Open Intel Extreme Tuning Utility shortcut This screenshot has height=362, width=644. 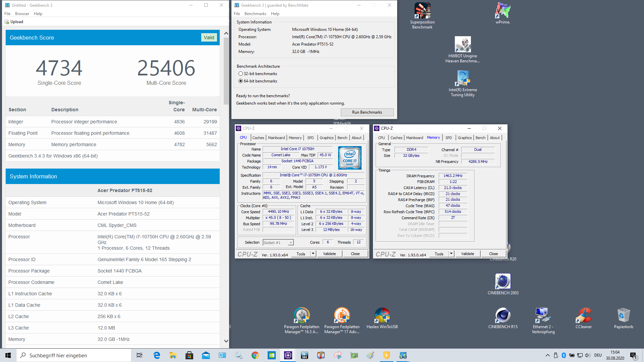[x=463, y=83]
